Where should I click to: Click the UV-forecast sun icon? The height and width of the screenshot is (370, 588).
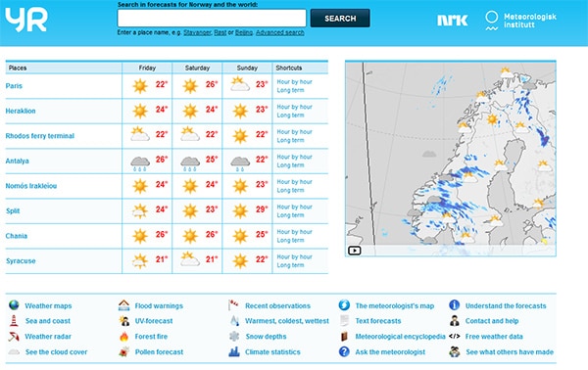click(x=123, y=320)
